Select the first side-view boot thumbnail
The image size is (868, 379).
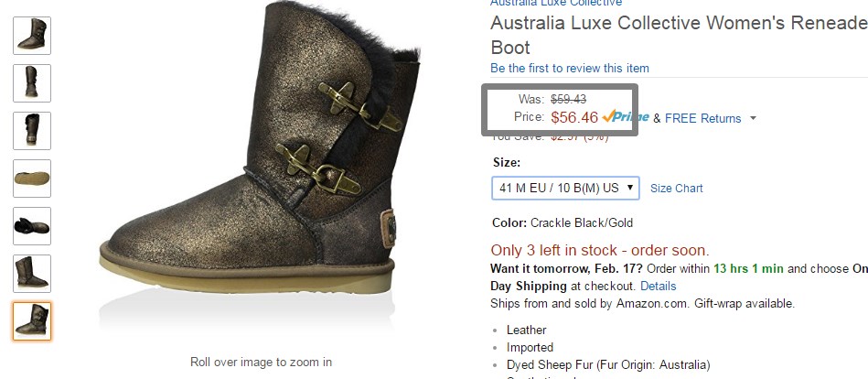[x=32, y=36]
